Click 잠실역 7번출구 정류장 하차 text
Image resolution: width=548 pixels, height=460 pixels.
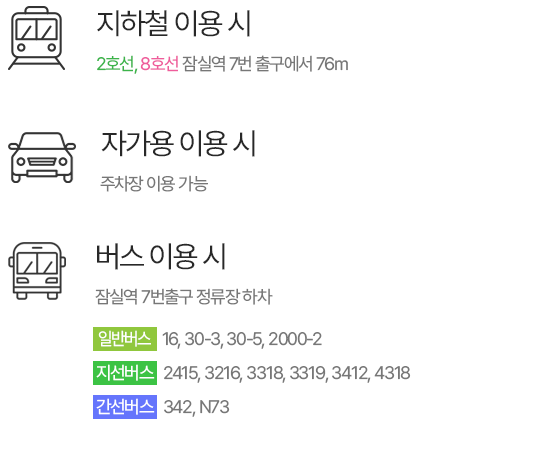point(183,297)
